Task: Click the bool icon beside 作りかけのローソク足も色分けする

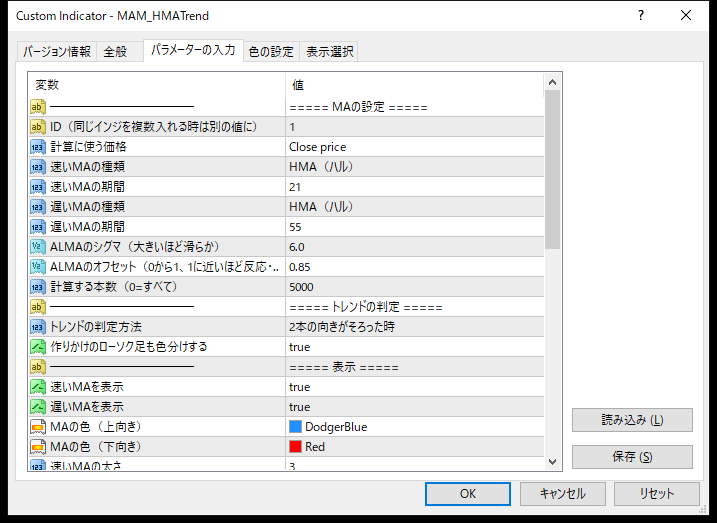Action: 38,347
